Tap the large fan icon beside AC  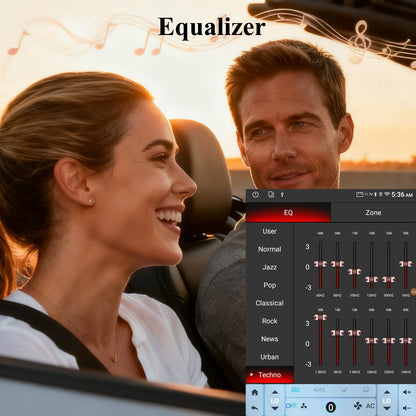358,406
